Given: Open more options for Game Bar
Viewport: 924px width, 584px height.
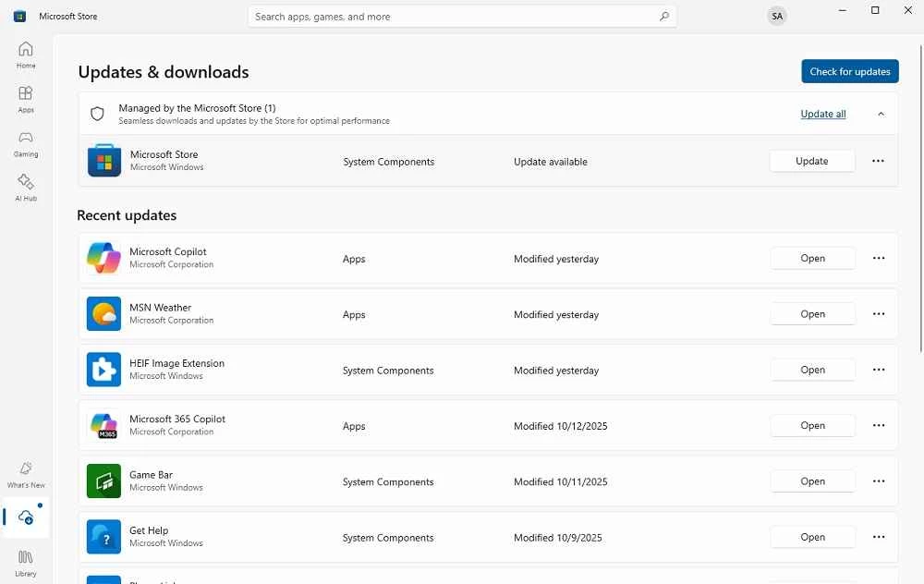Looking at the screenshot, I should [879, 481].
